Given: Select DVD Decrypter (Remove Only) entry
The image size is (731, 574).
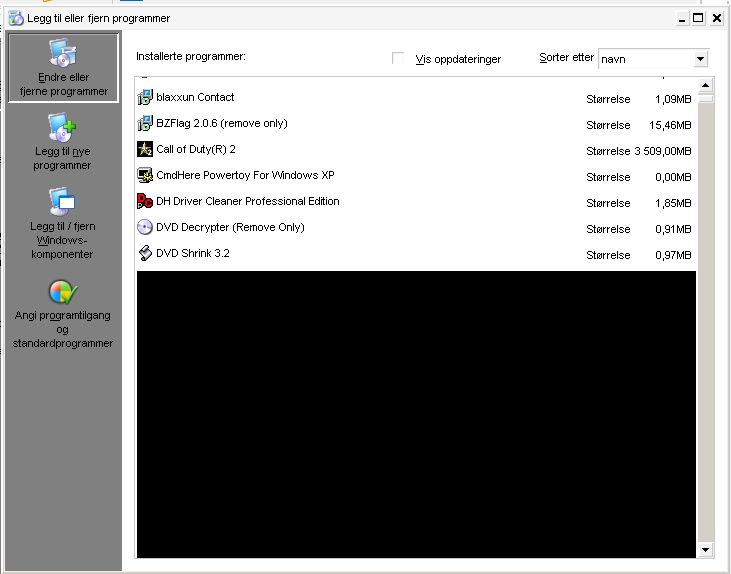Looking at the screenshot, I should (416, 228).
